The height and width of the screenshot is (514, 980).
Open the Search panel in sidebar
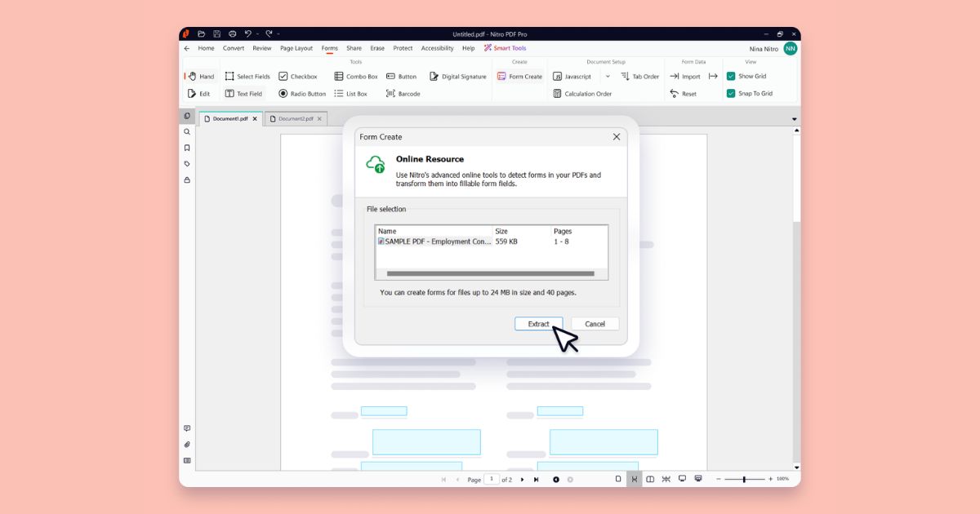pyautogui.click(x=187, y=132)
